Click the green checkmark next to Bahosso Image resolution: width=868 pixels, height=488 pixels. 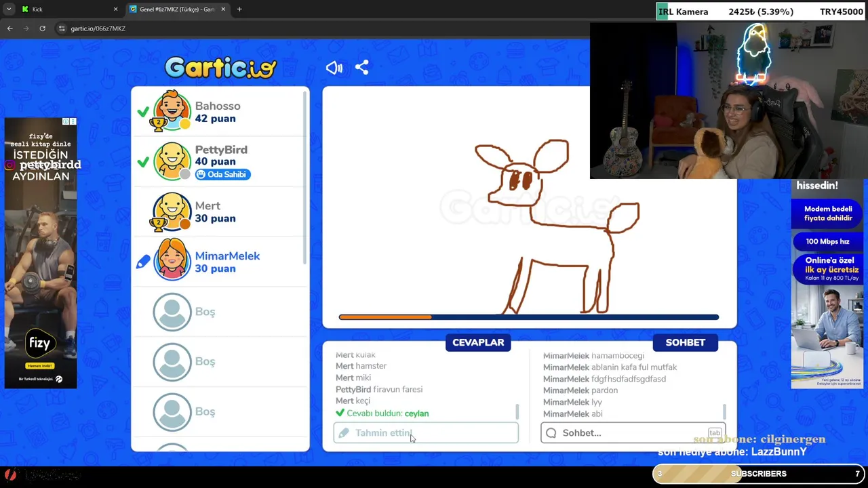click(x=143, y=112)
